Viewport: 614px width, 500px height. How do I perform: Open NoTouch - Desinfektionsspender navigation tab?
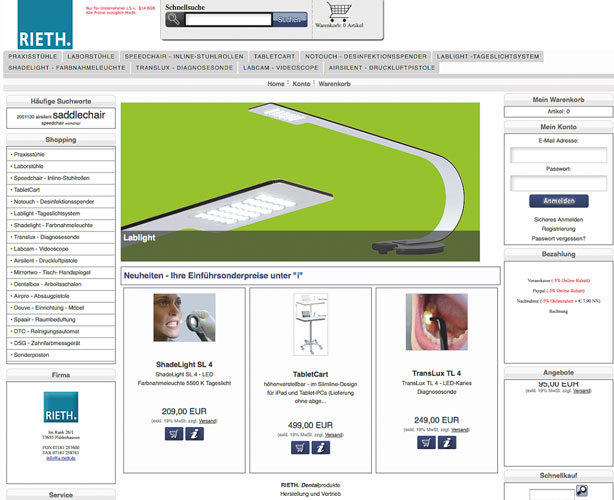(366, 56)
